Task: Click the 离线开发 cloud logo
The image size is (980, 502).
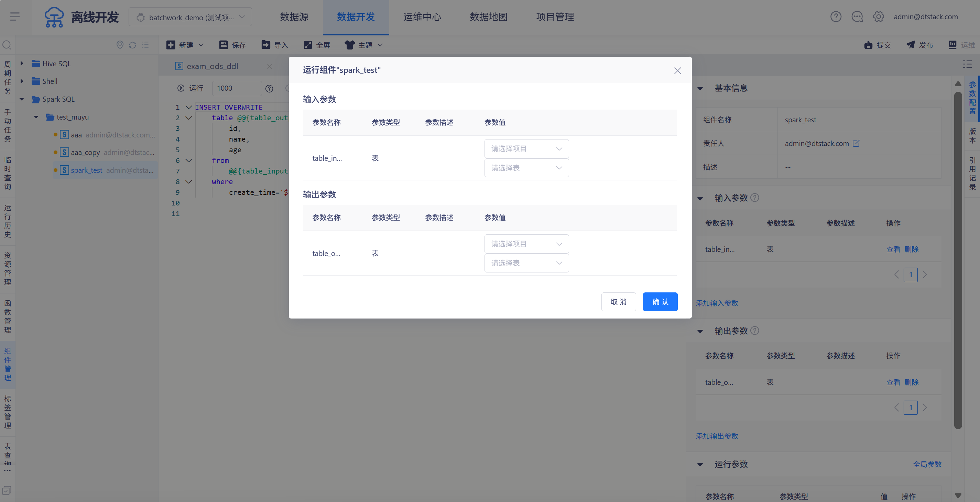Action: point(54,17)
